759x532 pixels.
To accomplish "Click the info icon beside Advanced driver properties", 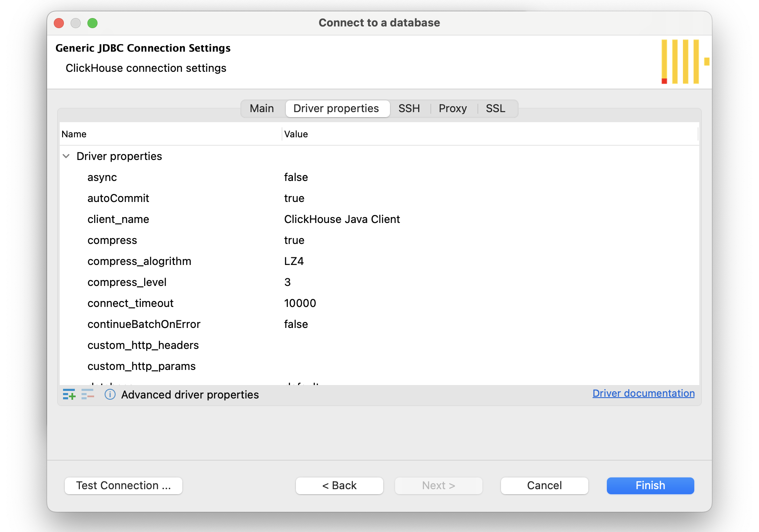I will (x=110, y=394).
